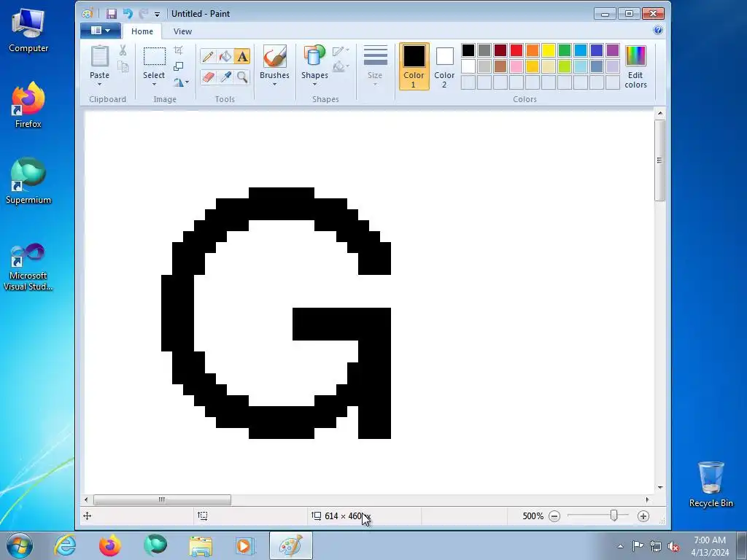Click the Computer desktop icon
This screenshot has height=560, width=747.
click(x=28, y=30)
